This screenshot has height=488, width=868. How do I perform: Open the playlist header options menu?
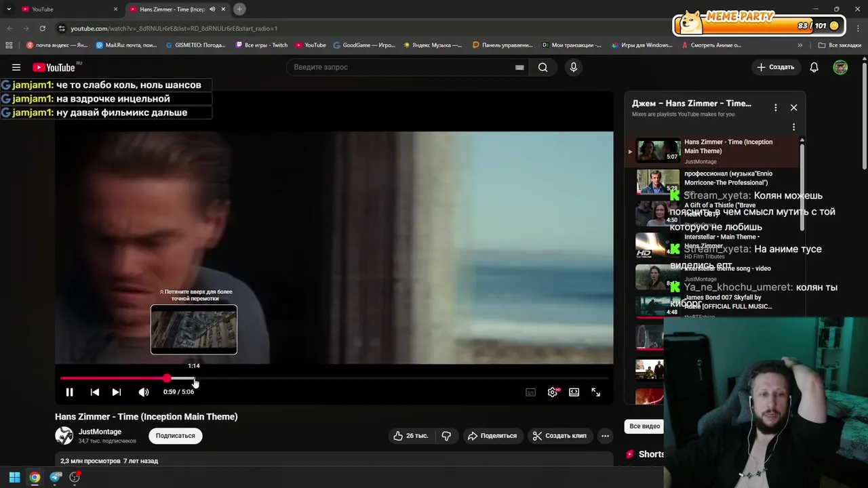[776, 107]
